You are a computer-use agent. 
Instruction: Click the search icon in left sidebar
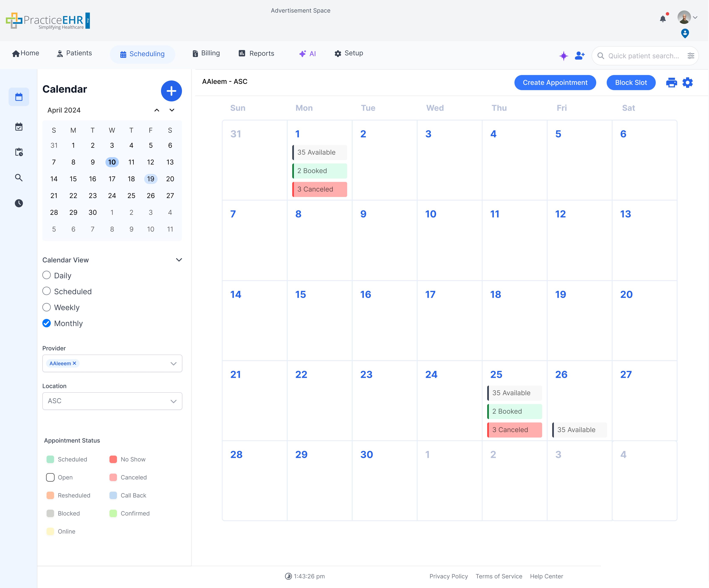click(19, 178)
